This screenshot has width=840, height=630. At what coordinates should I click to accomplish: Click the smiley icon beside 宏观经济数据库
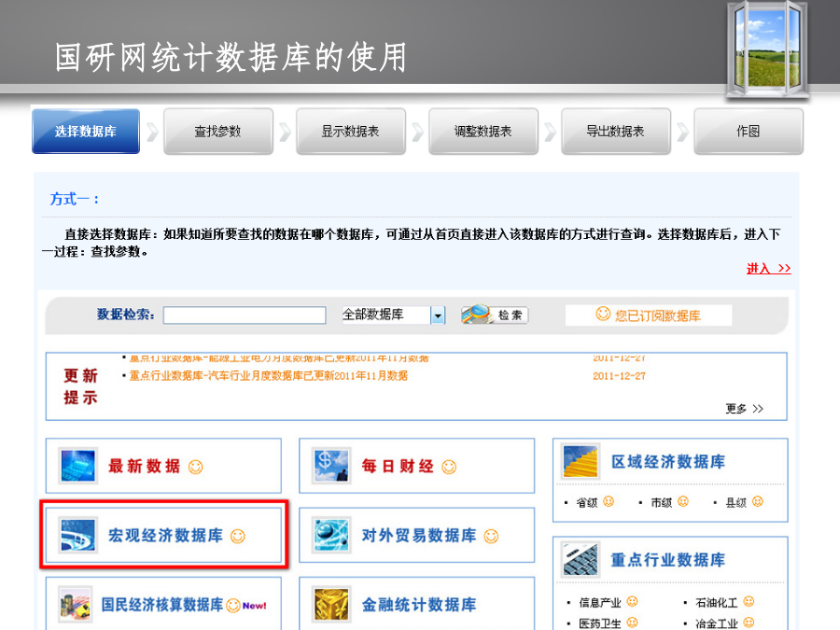(238, 537)
